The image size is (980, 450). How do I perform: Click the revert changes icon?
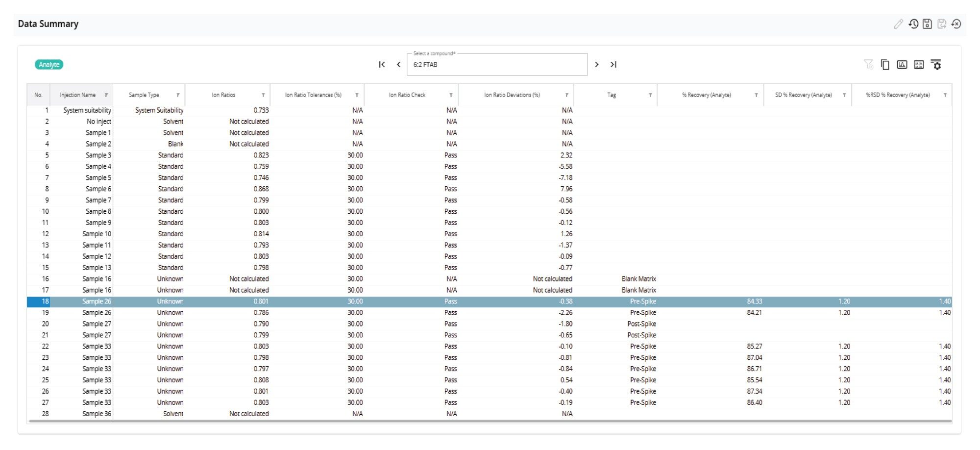pyautogui.click(x=955, y=24)
